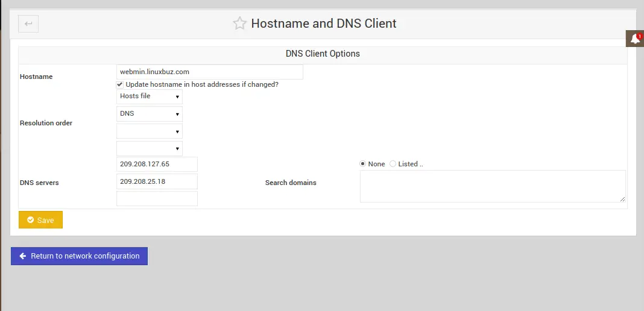The width and height of the screenshot is (644, 311).
Task: Click the Search domains label
Action: click(291, 183)
